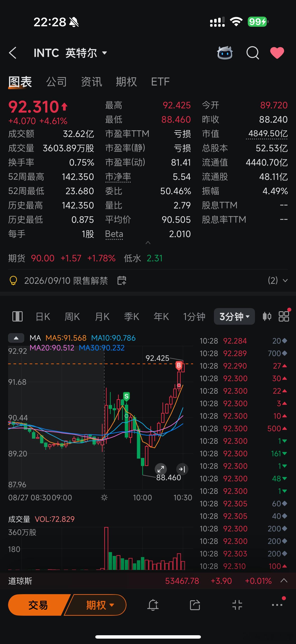Select the 92.284 tick row

(x=244, y=341)
